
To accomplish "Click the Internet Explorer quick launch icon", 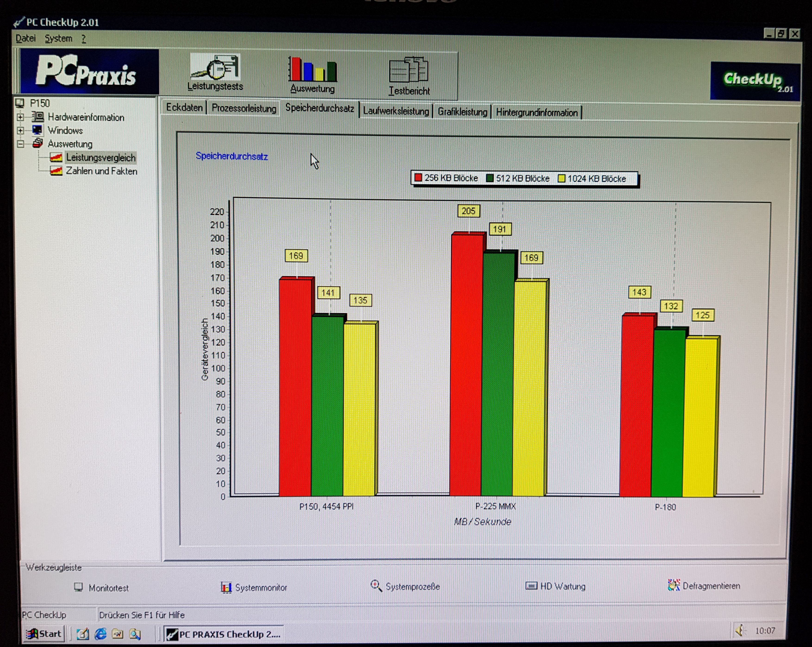I will coord(100,634).
